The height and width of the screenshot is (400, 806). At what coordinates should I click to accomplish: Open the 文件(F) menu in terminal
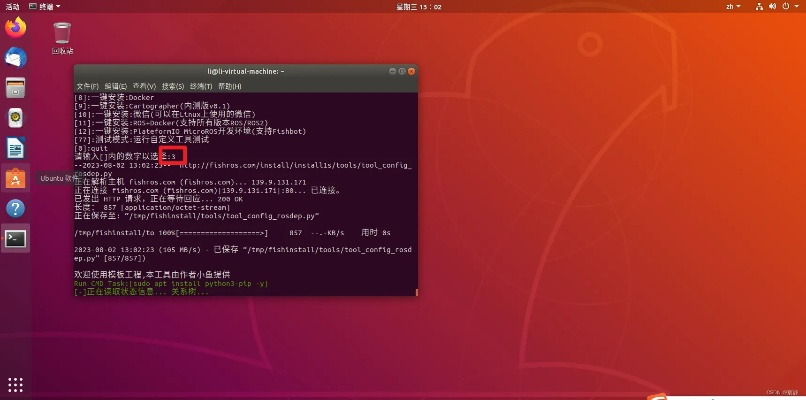coord(87,86)
